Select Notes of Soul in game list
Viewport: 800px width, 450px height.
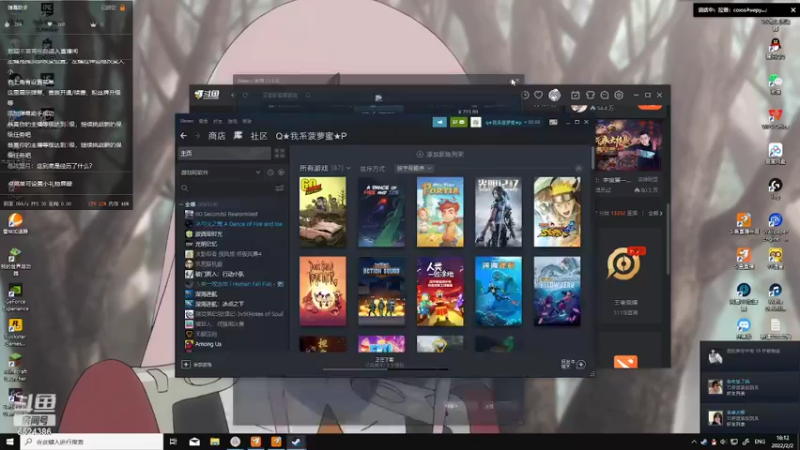(234, 314)
